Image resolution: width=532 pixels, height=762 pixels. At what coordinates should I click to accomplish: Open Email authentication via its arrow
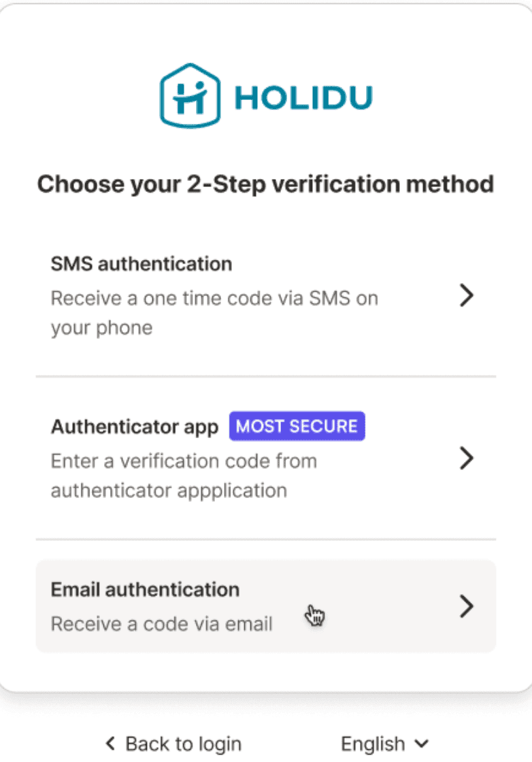point(466,606)
